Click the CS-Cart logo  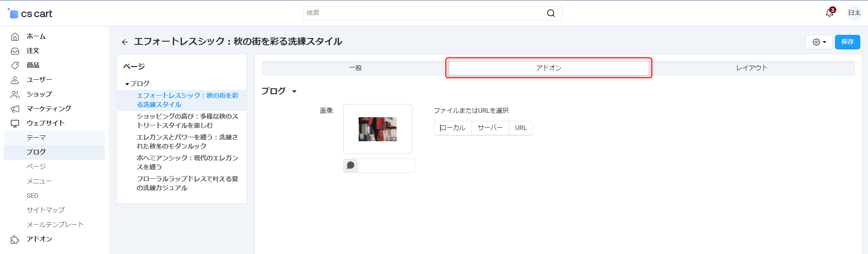coord(30,14)
